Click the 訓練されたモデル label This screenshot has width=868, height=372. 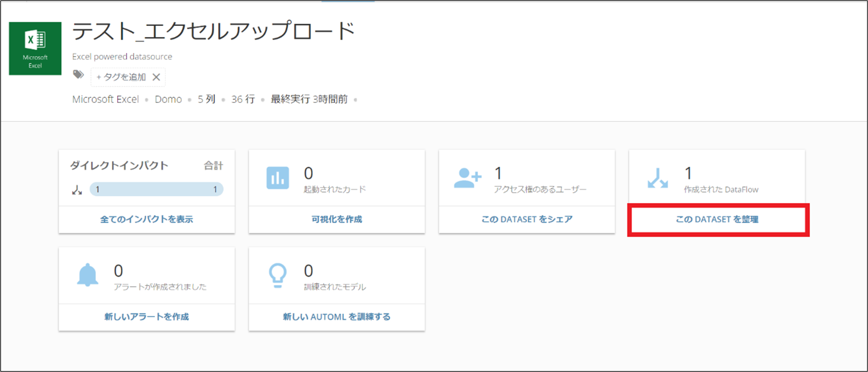coord(335,287)
